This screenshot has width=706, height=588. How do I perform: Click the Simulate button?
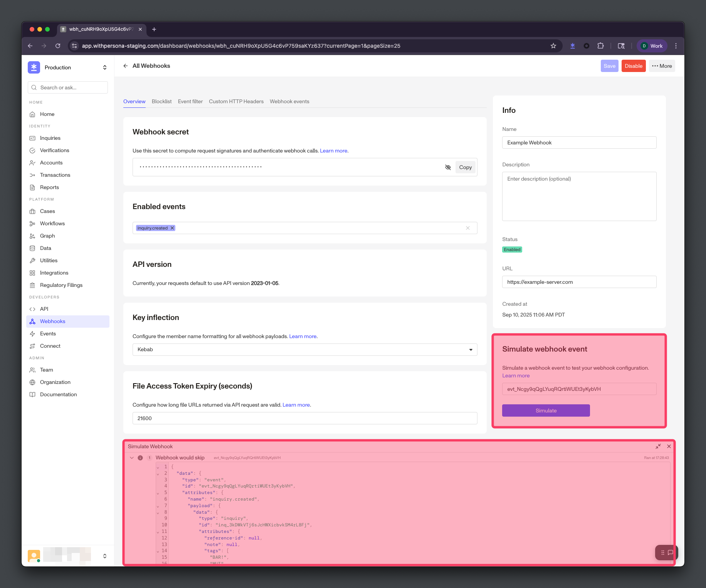tap(545, 410)
